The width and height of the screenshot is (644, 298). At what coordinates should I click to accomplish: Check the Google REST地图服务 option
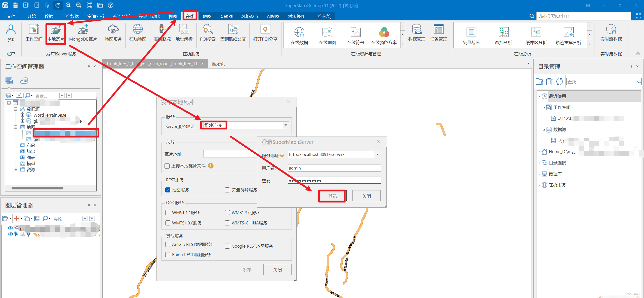coord(227,246)
